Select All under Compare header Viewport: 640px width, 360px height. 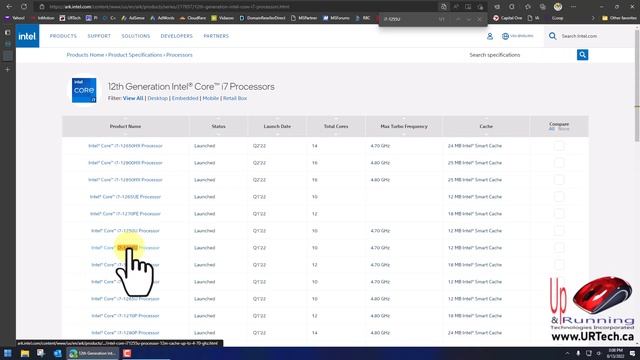coord(552,129)
